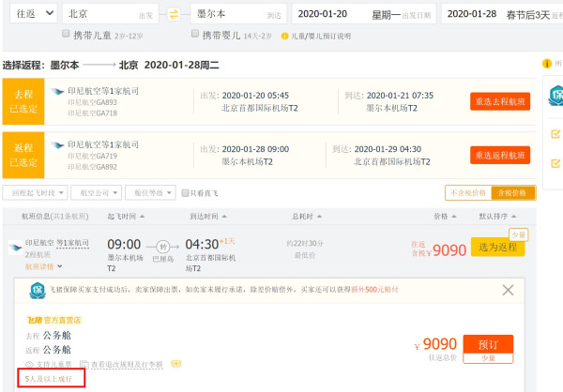Click the 北京 departure city field
Image resolution: width=563 pixels, height=392 pixels.
coord(110,14)
